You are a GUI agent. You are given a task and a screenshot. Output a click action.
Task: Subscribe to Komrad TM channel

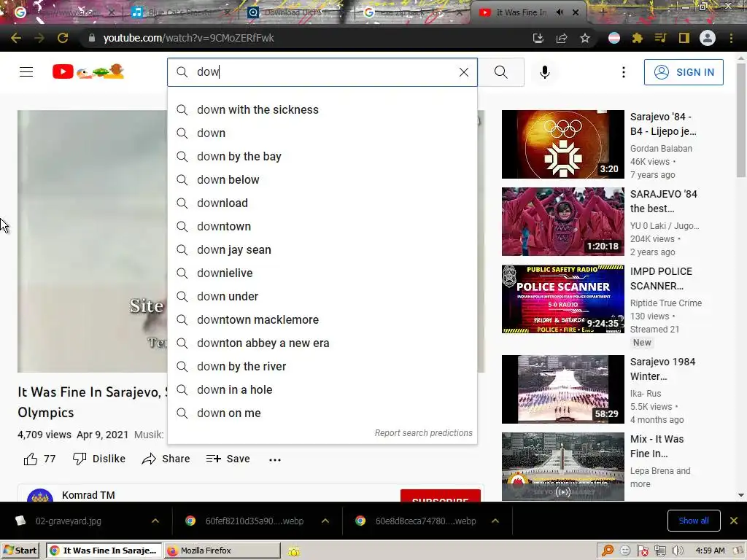click(x=440, y=495)
